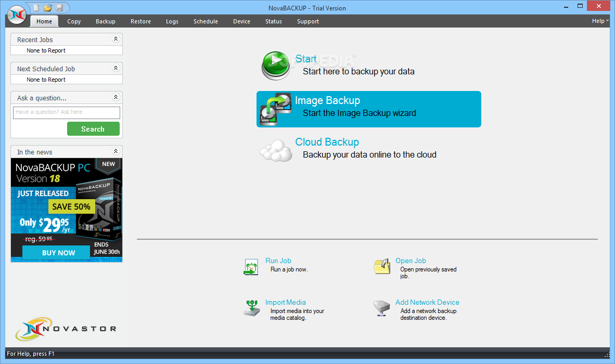Click the Cloud Backup link
This screenshot has width=615, height=364.
click(327, 142)
